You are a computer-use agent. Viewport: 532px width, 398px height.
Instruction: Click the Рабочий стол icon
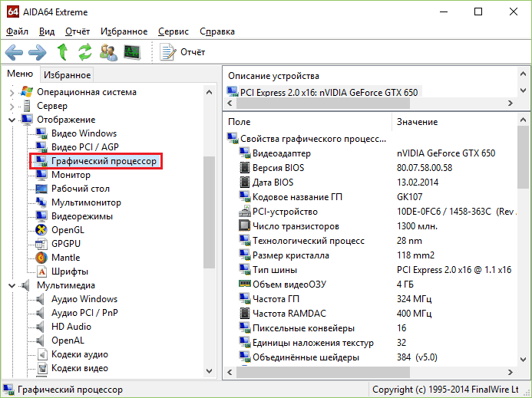41,189
